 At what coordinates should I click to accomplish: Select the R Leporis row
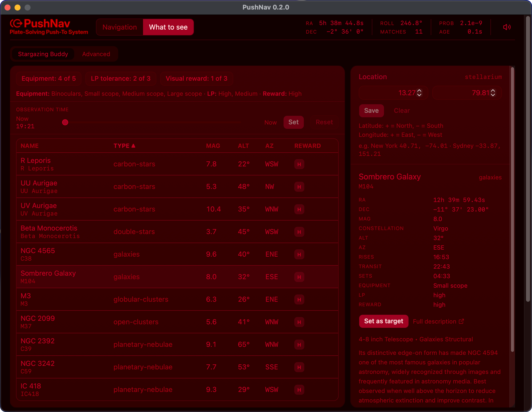coord(177,164)
